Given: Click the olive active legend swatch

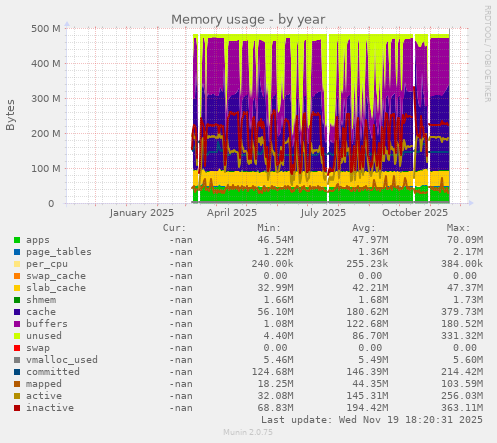Looking at the screenshot, I should tap(17, 396).
